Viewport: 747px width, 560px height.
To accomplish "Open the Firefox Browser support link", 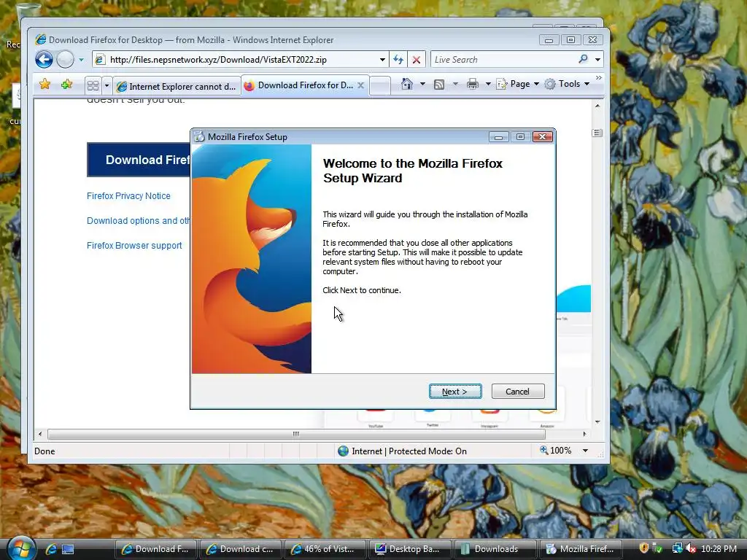I will pos(134,245).
